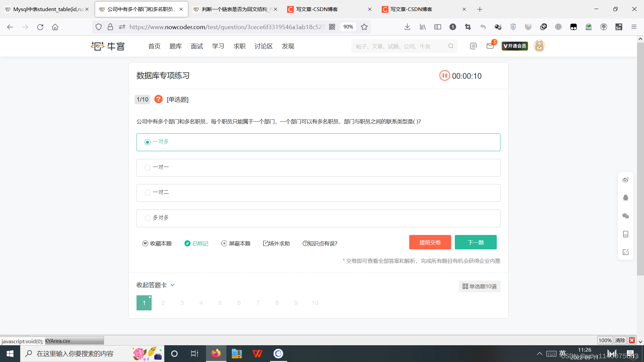Share the question via the Weibo sidebar icon
The width and height of the screenshot is (644, 362).
(x=626, y=180)
